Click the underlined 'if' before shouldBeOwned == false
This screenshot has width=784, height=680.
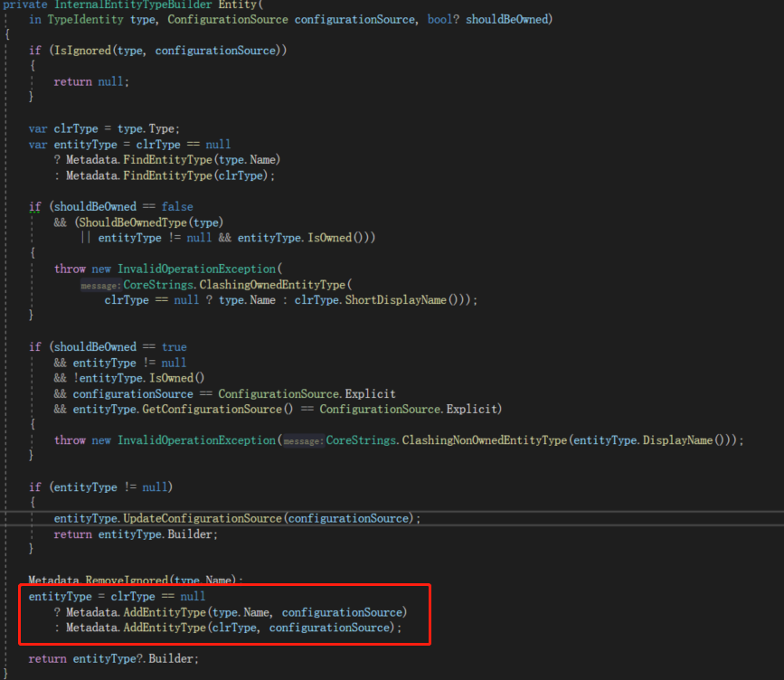[35, 206]
